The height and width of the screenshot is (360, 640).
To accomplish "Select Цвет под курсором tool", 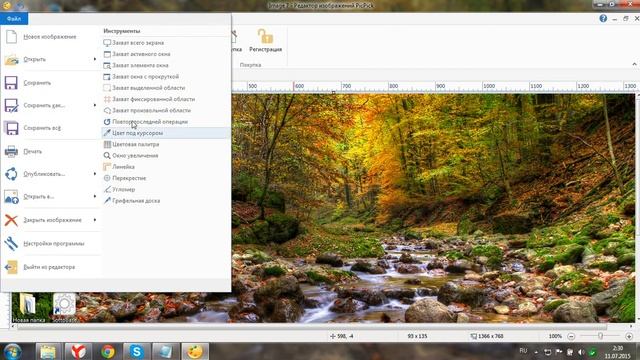I will click(x=165, y=133).
